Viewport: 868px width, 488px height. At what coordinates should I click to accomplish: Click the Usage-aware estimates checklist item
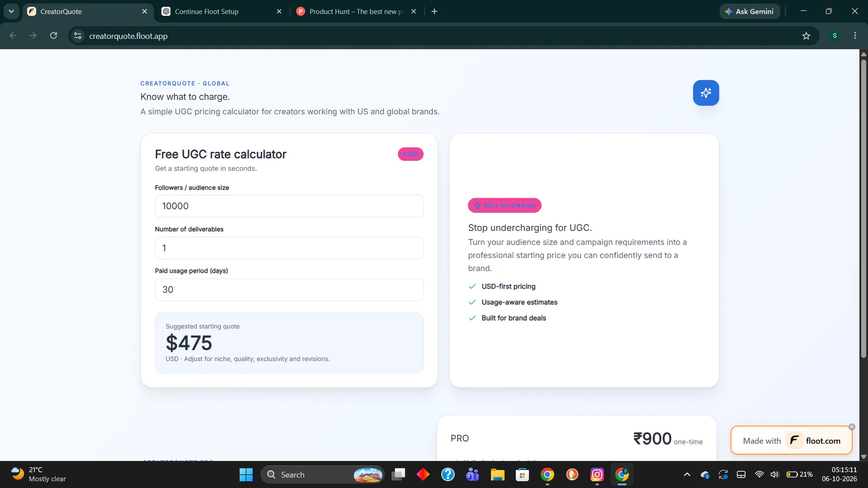pos(513,302)
